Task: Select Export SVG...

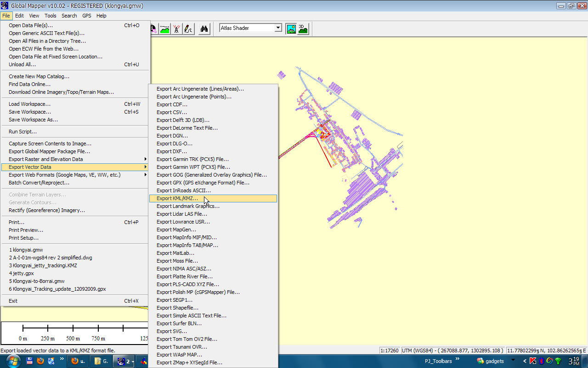Action: pyautogui.click(x=213, y=331)
